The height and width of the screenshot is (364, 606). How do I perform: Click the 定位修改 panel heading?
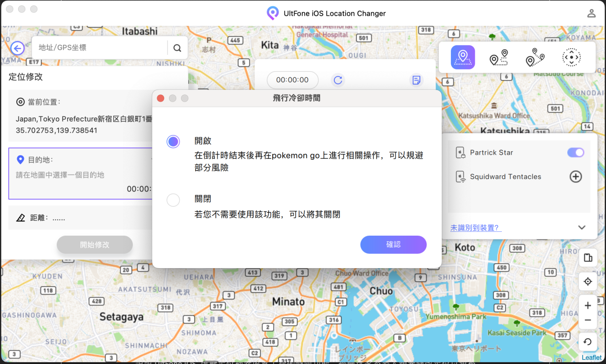[26, 77]
